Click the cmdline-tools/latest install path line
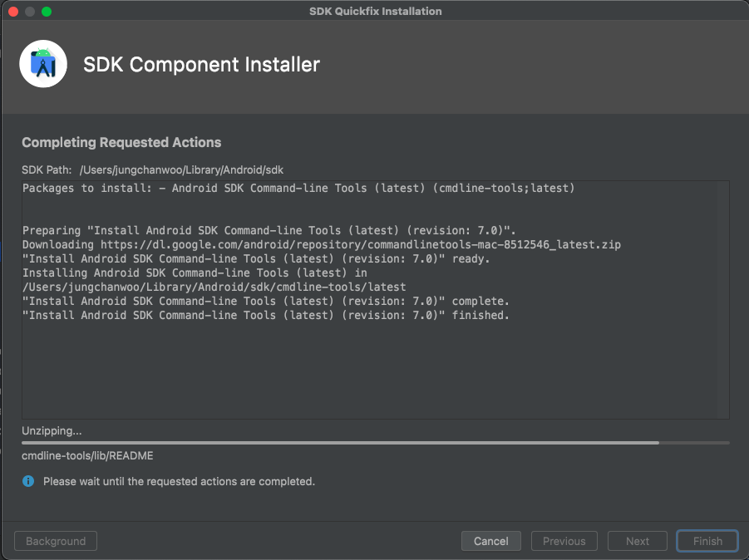The width and height of the screenshot is (749, 560). [214, 287]
